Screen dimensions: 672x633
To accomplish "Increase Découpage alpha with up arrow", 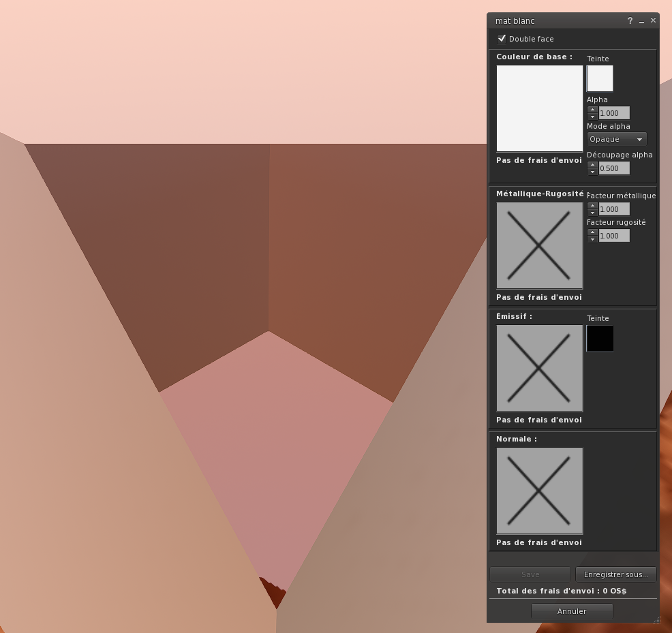I will (592, 164).
